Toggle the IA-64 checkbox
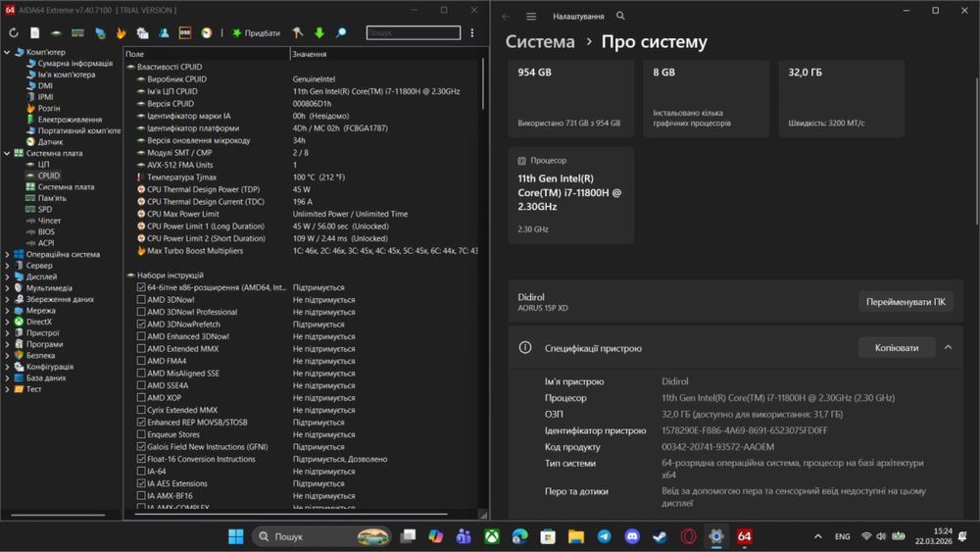Viewport: 980px width, 552px height. pos(141,472)
